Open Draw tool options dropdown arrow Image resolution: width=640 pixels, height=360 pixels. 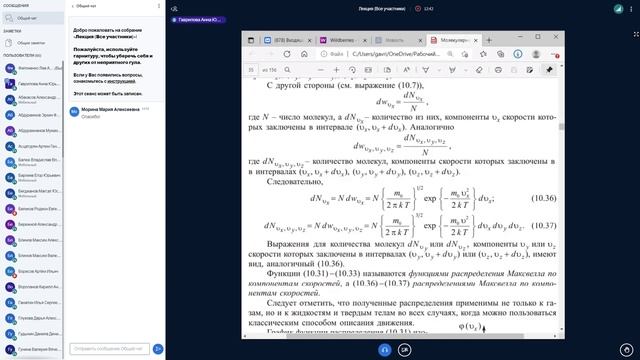439,70
